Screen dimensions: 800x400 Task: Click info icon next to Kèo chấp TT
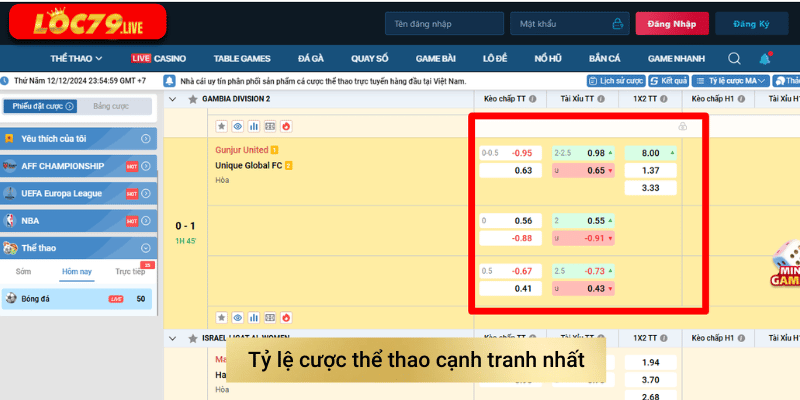point(533,99)
